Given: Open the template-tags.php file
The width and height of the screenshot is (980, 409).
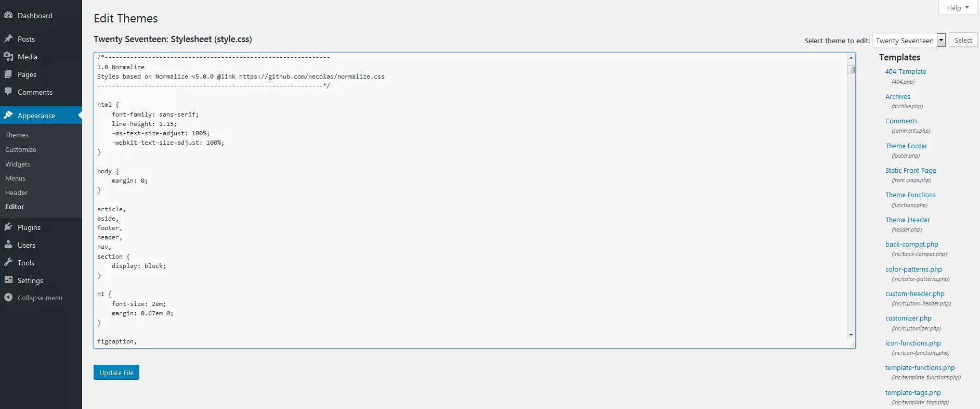Looking at the screenshot, I should coord(913,393).
